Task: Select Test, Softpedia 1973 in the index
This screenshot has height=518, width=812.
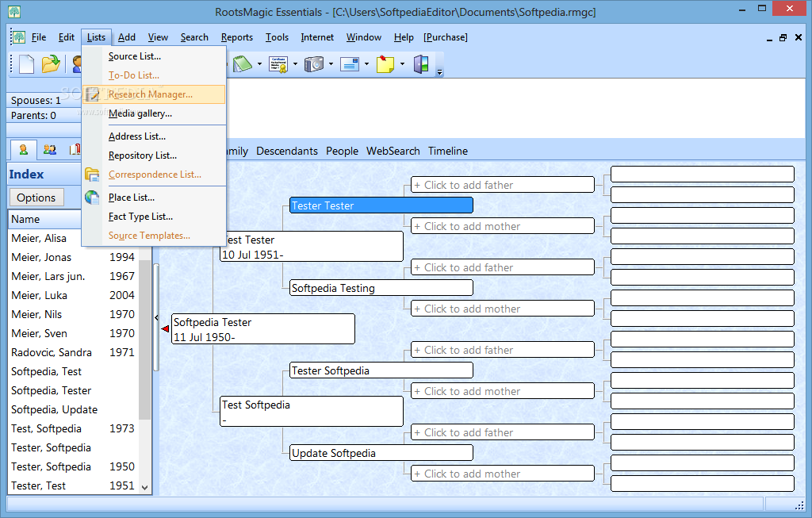Action: point(73,429)
